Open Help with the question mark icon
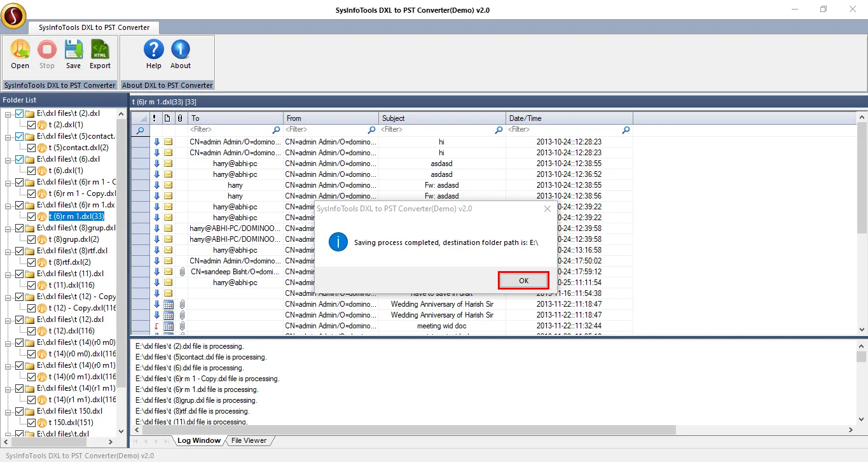 click(x=153, y=50)
